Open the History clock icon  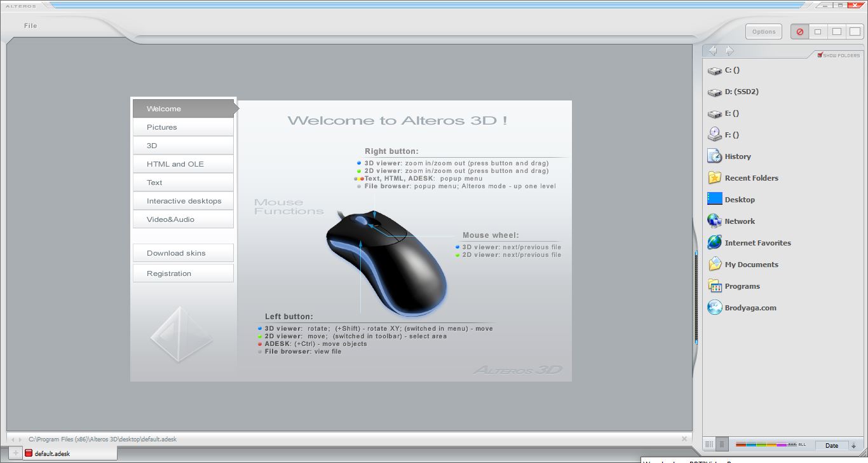(714, 156)
